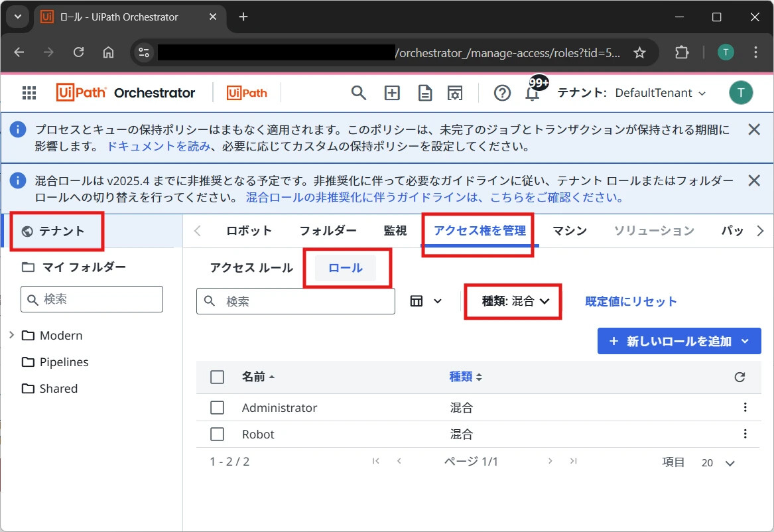This screenshot has height=532, width=774.
Task: Open ドキュメントを読み link
Action: 159,146
